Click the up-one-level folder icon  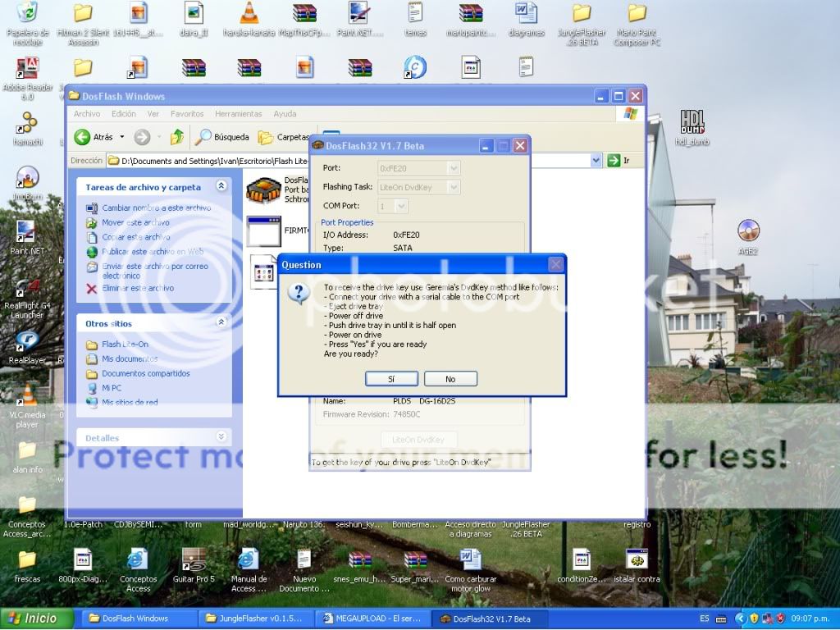[177, 137]
